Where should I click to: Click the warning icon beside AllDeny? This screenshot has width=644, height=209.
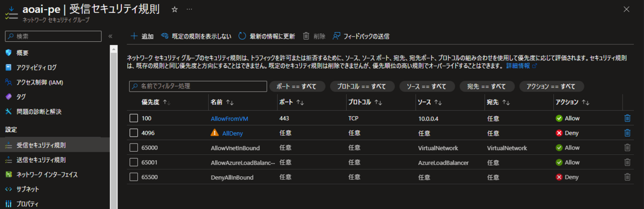coord(215,133)
